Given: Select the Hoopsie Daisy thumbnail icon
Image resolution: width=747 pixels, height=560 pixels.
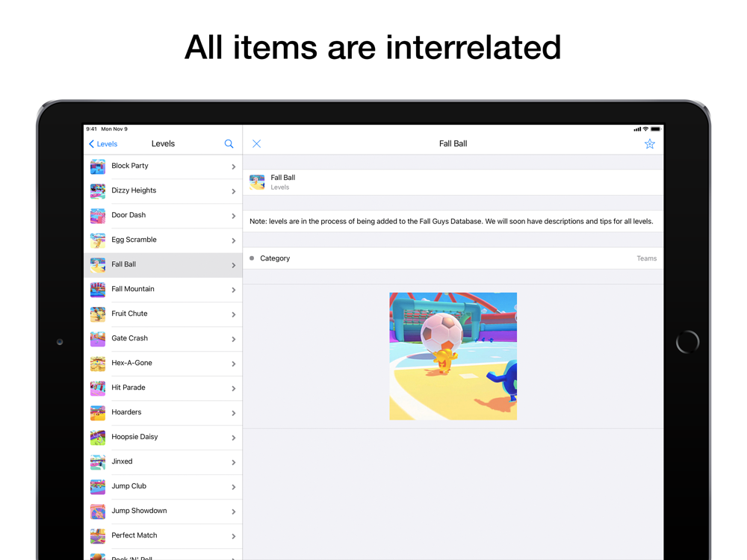Looking at the screenshot, I should (98, 438).
